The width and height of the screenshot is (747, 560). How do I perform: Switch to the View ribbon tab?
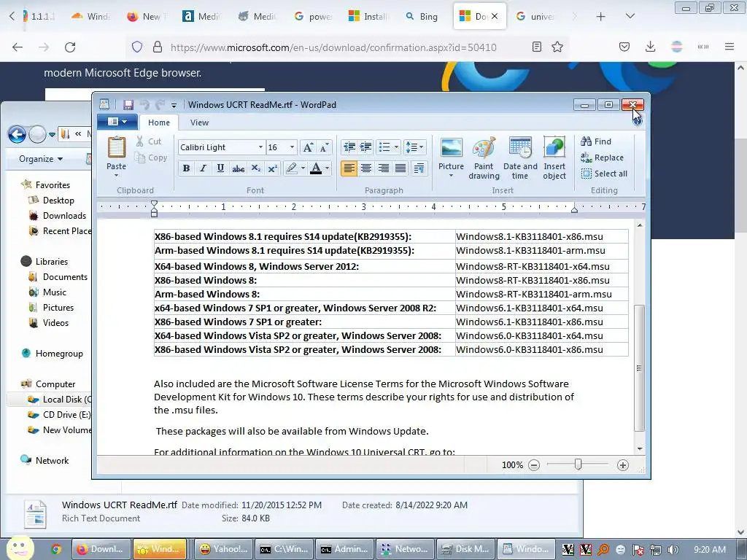click(199, 122)
